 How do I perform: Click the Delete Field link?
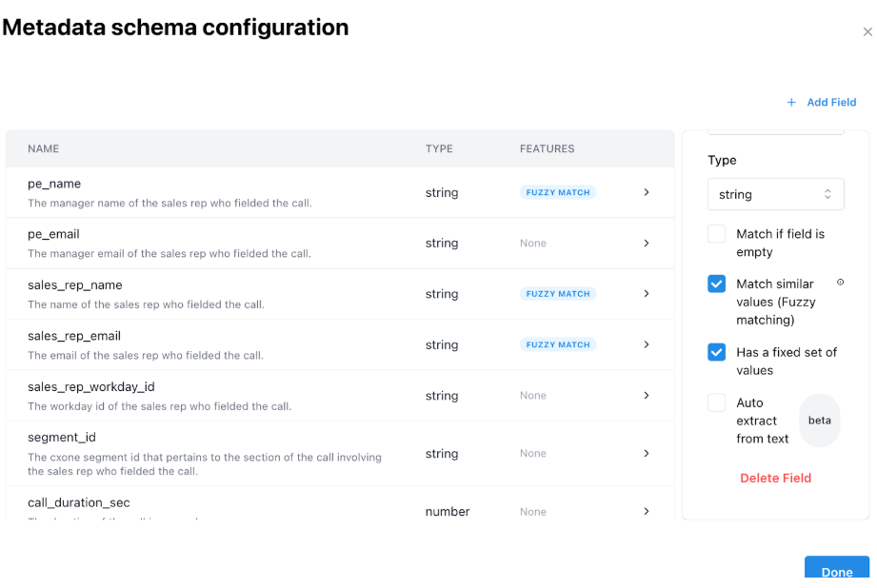click(775, 478)
